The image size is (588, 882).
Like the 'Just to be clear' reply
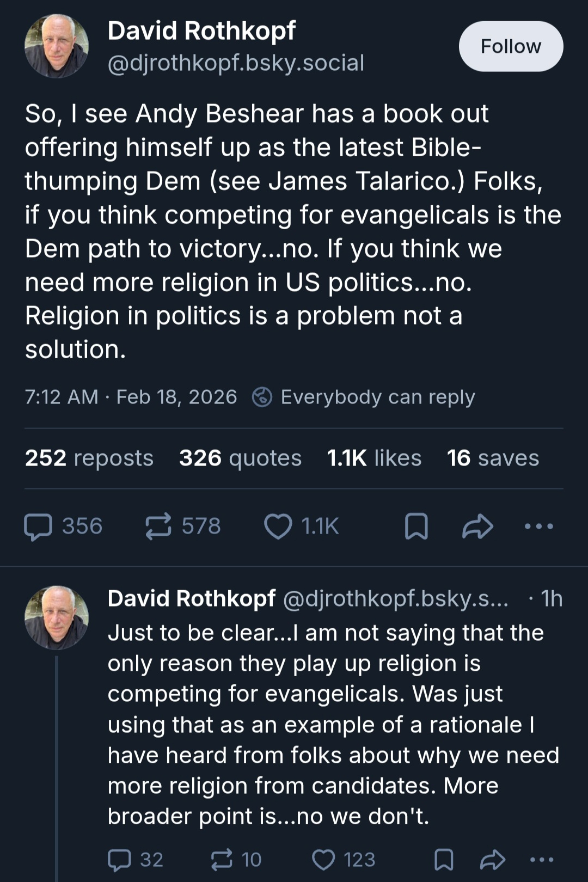point(323,860)
